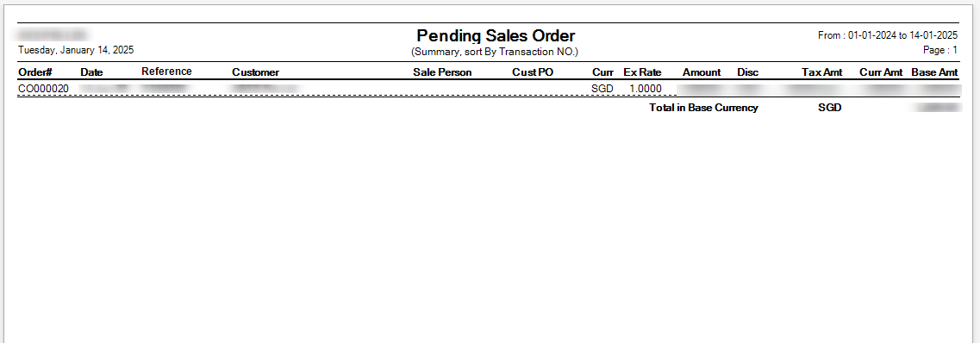Click the Tuesday, January 14, 2025 date
This screenshot has width=980, height=343.
(x=76, y=50)
